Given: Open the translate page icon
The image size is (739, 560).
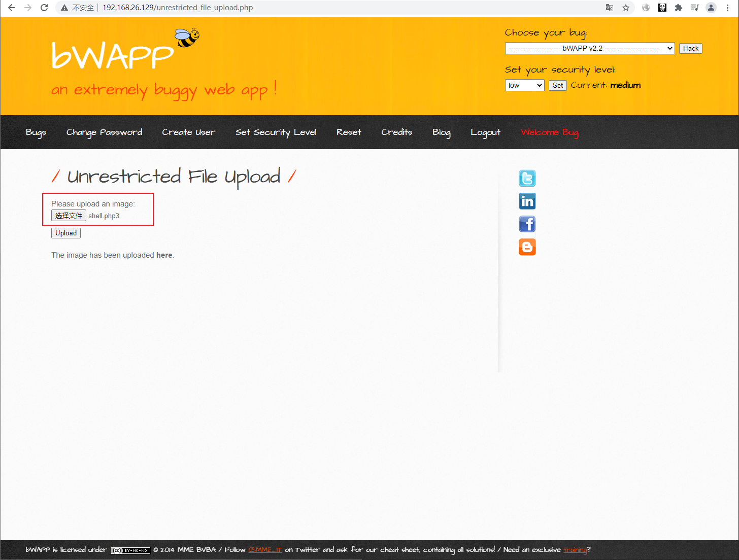Looking at the screenshot, I should point(610,8).
